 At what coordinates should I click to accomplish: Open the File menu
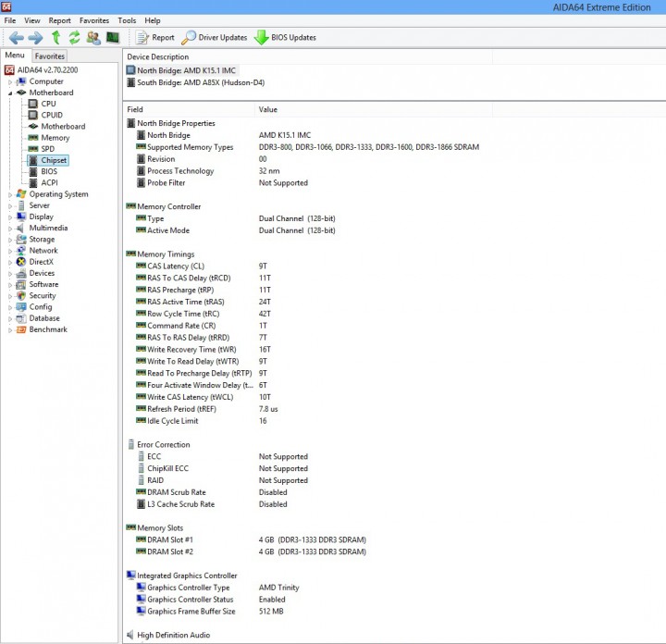[10, 20]
